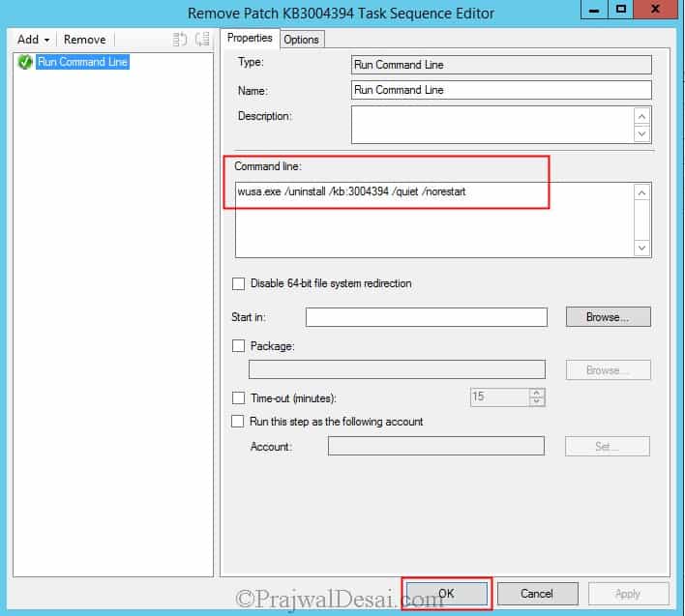Image resolution: width=685 pixels, height=616 pixels.
Task: Click the time-out minutes value field
Action: [499, 397]
